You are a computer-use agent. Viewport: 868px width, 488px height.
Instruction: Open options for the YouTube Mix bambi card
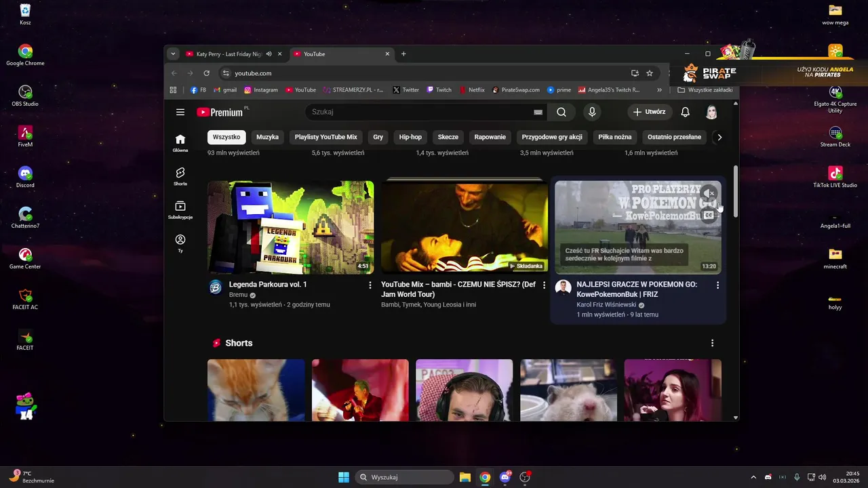tap(544, 285)
